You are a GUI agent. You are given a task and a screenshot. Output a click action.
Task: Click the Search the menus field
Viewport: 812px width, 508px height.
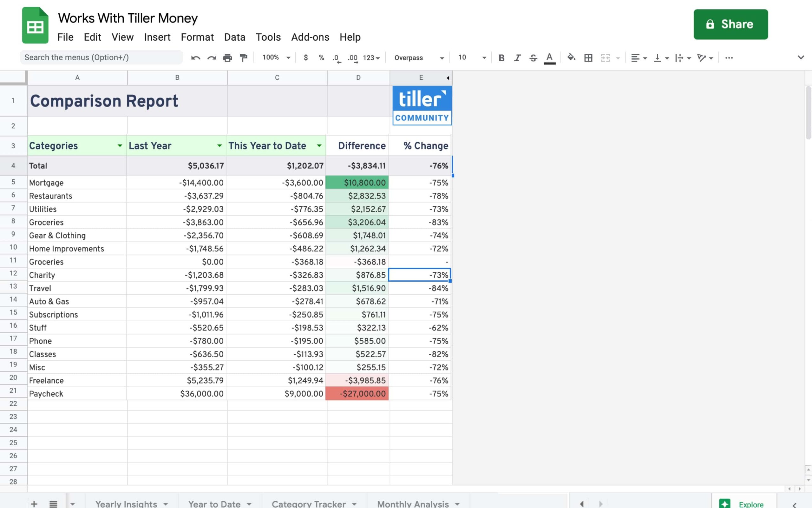(101, 57)
